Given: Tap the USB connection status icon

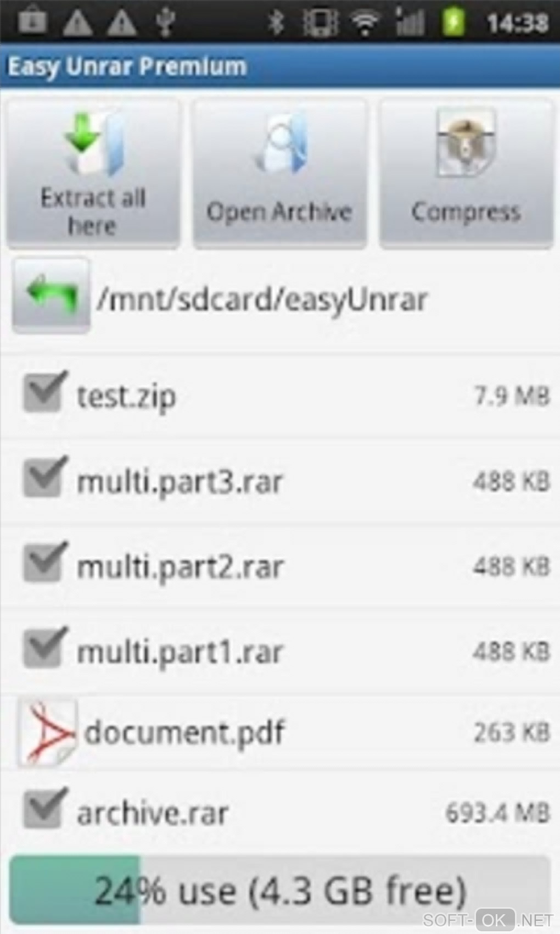Looking at the screenshot, I should coord(165,23).
